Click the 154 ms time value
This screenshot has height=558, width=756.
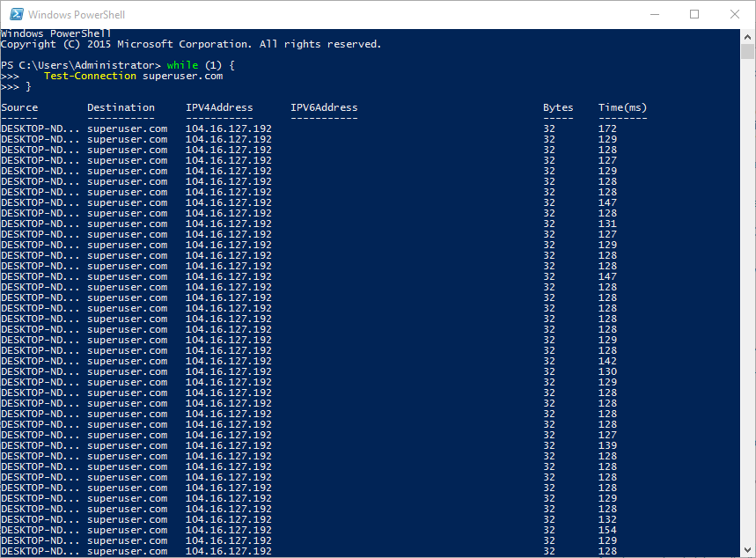[x=607, y=530]
